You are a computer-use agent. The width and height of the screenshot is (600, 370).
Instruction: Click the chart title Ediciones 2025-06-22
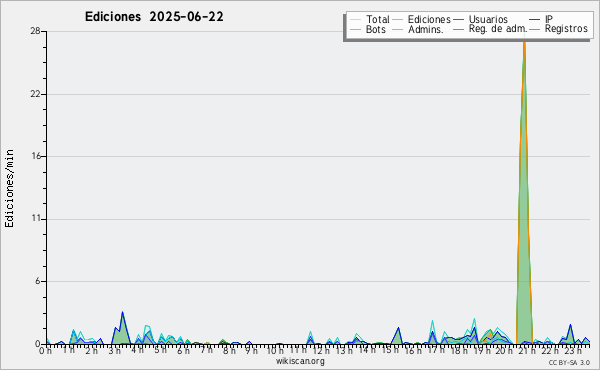154,17
